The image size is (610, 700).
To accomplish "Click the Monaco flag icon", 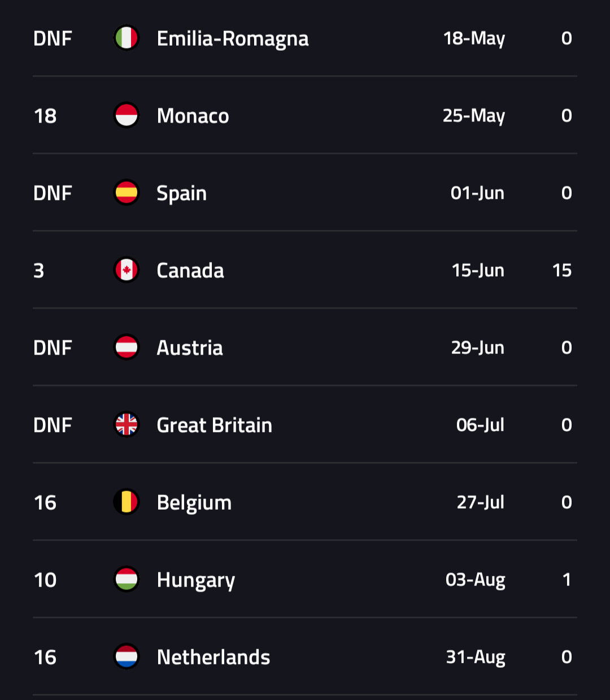I will (127, 116).
